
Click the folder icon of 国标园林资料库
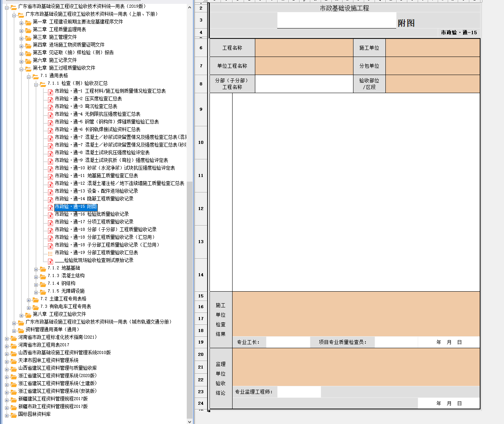[x=13, y=415]
